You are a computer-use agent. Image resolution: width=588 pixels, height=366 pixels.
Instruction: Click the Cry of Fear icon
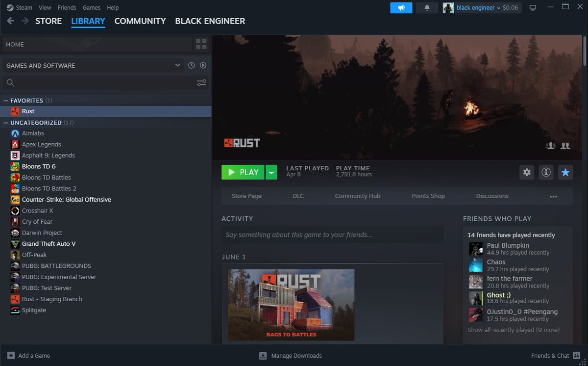coord(15,222)
